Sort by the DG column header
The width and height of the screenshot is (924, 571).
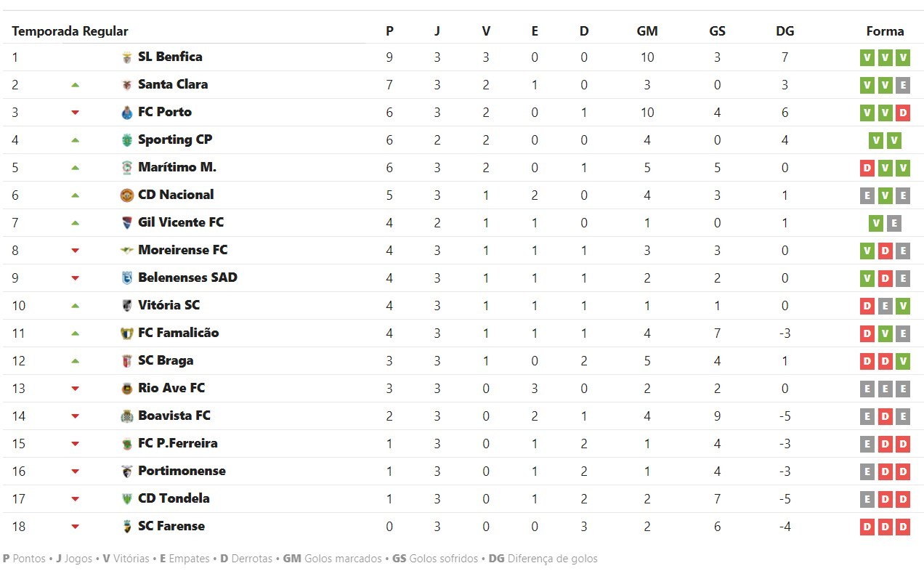785,31
